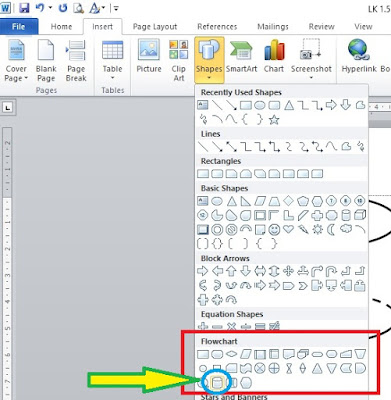Switch to the Page Layout tab
The height and width of the screenshot is (400, 391).
coord(155,27)
